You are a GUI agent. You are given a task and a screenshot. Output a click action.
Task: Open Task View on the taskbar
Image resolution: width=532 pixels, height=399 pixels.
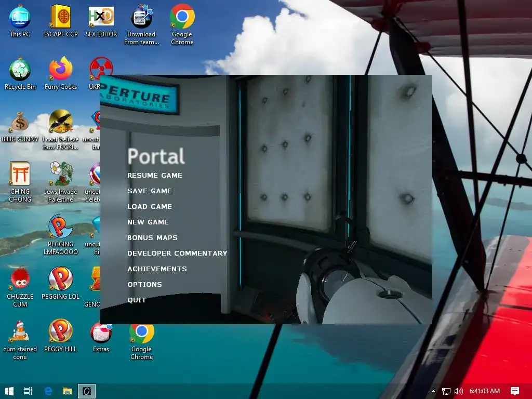coord(28,391)
